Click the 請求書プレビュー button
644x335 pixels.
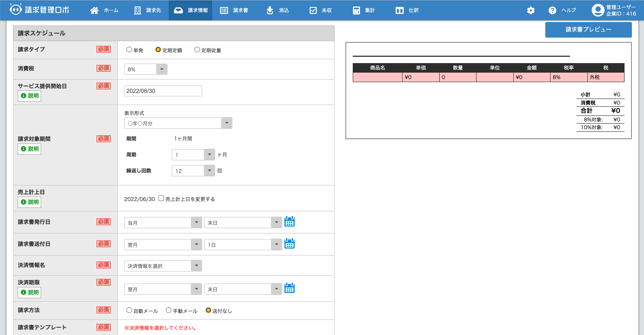[x=588, y=29]
